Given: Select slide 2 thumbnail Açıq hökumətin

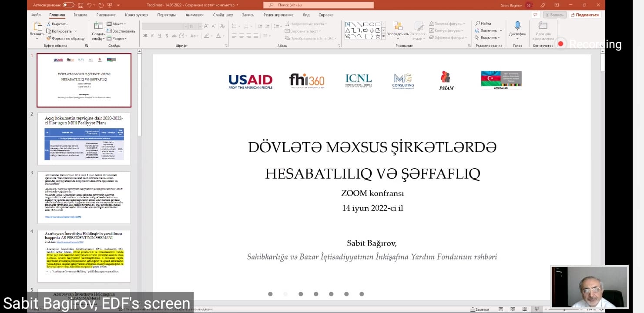Looking at the screenshot, I should click(84, 139).
